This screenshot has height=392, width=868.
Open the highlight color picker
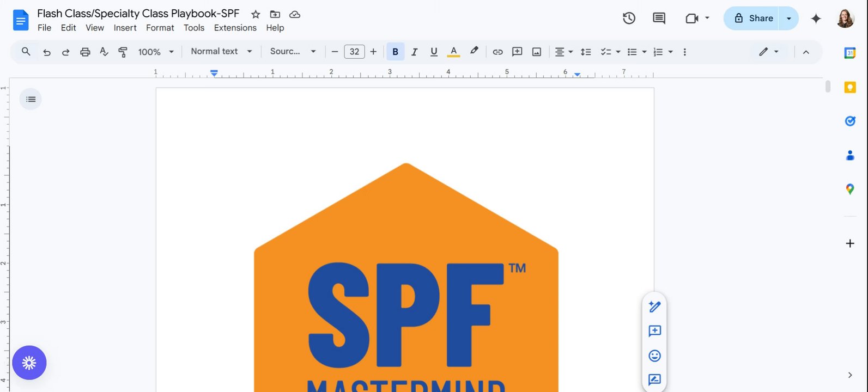click(474, 51)
